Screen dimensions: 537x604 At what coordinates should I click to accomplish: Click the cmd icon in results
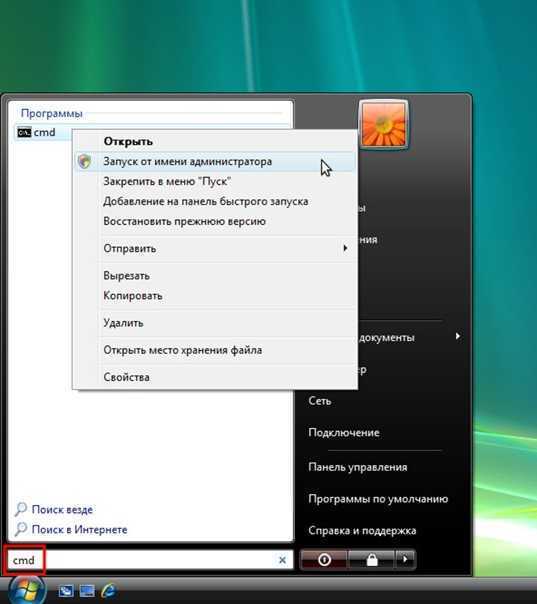pos(24,133)
